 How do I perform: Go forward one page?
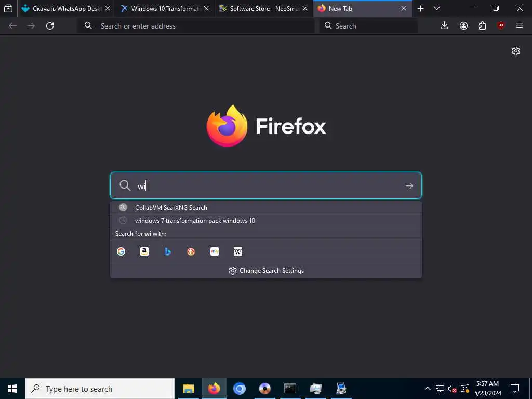31,26
